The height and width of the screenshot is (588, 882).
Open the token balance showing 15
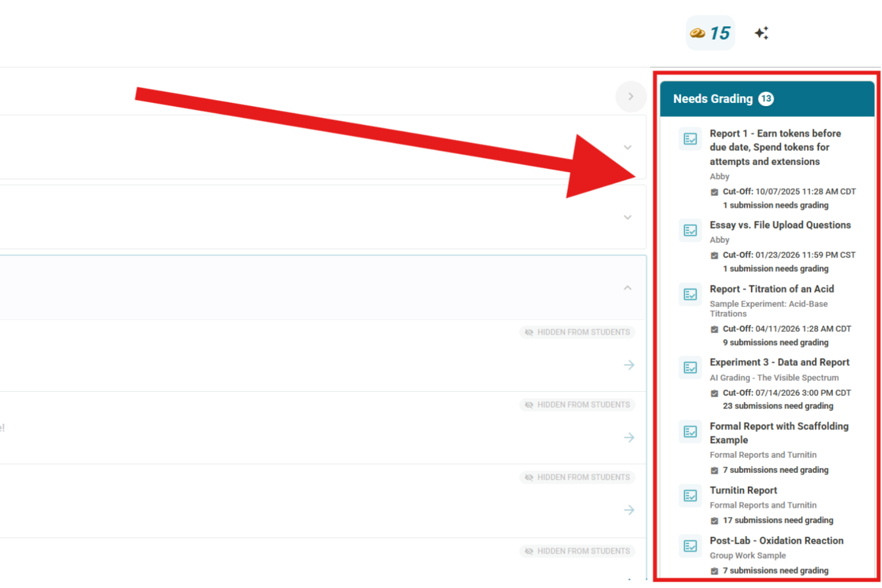(710, 33)
